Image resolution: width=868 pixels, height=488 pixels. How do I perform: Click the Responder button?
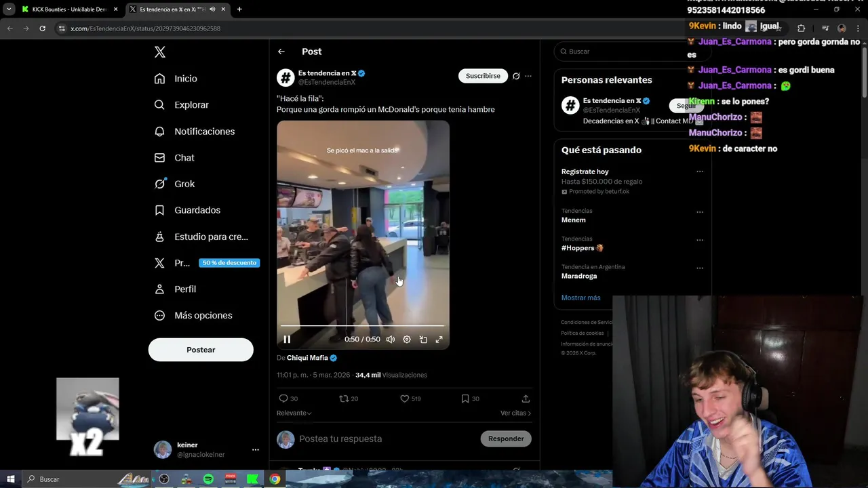pyautogui.click(x=506, y=439)
